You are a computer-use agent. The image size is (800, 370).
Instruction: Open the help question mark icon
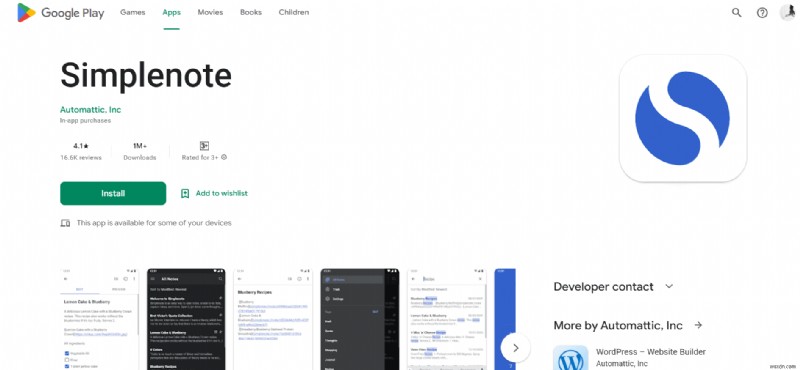point(762,13)
